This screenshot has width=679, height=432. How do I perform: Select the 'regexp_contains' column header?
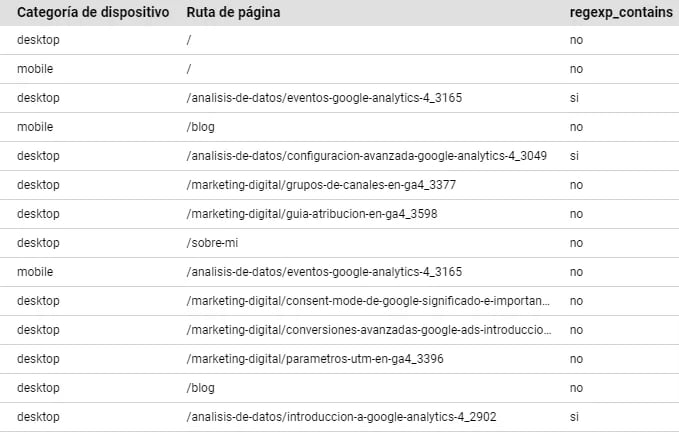pyautogui.click(x=621, y=12)
